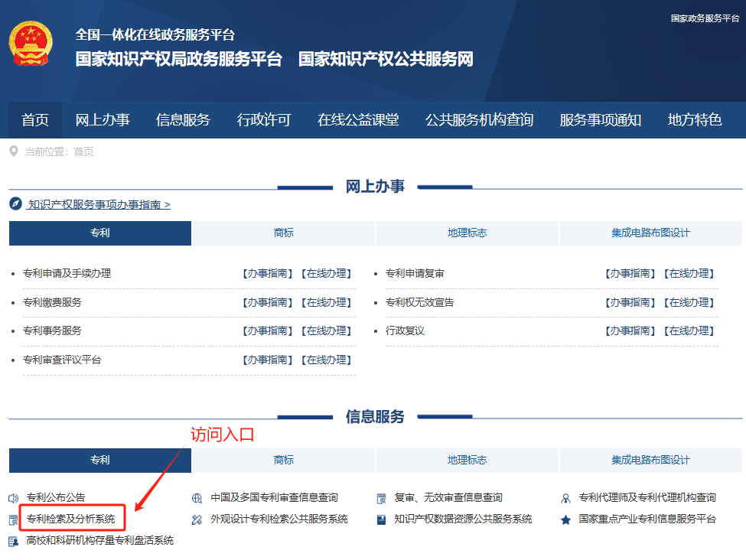Go to 信息服务 in the navigation bar
This screenshot has width=746, height=560.
[x=183, y=120]
